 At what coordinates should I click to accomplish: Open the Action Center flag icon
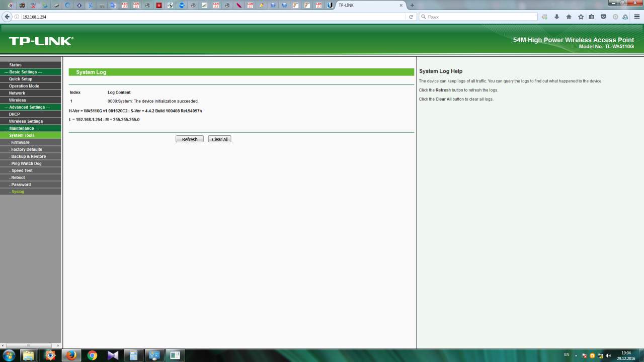point(584,355)
